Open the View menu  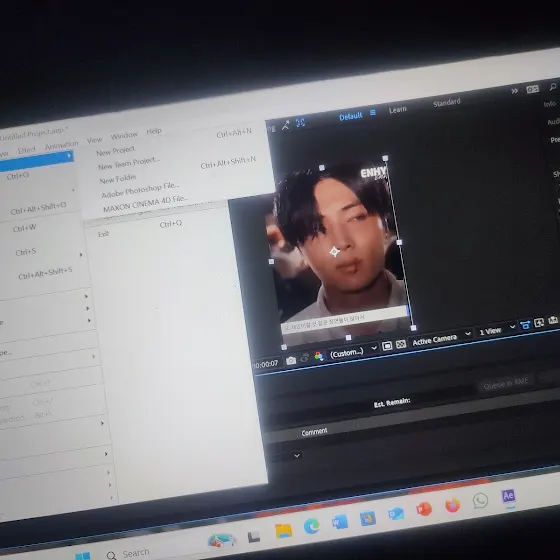coord(95,140)
